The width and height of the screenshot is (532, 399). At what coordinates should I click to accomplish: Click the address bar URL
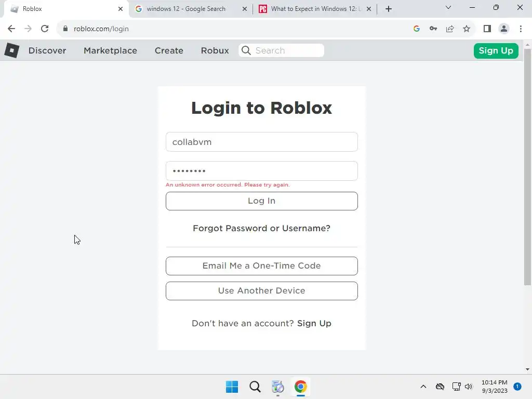[101, 29]
